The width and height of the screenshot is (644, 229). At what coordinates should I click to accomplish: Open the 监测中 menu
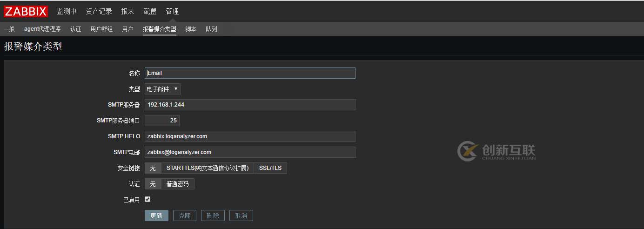pos(67,11)
